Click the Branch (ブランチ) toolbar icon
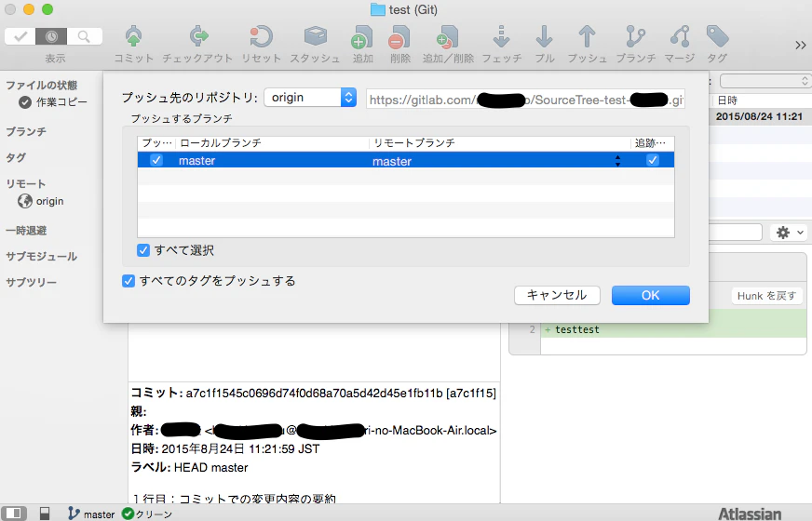812x521 pixels. [635, 37]
